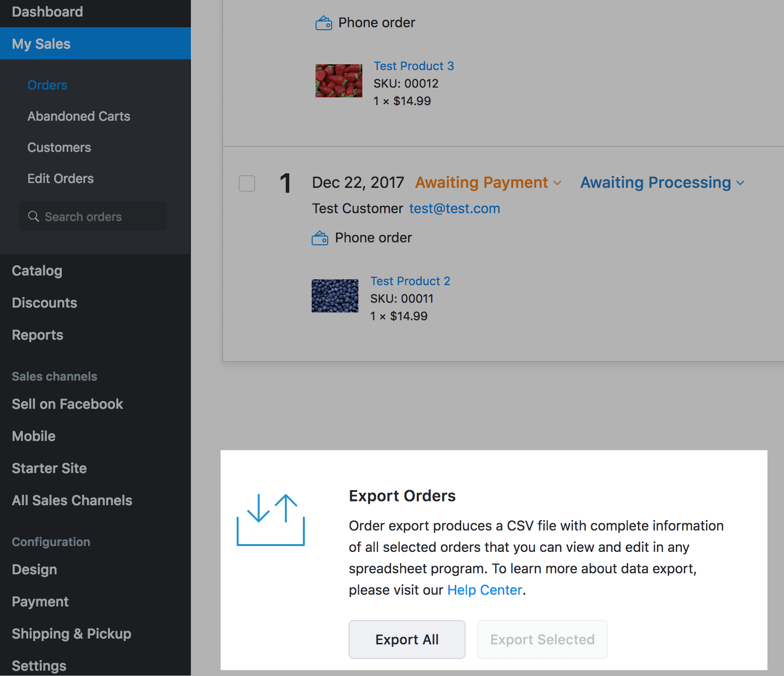
Task: Click the test@test.com email link
Action: 454,208
